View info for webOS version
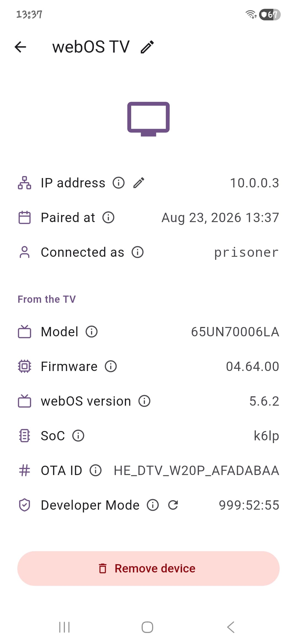 (x=144, y=401)
